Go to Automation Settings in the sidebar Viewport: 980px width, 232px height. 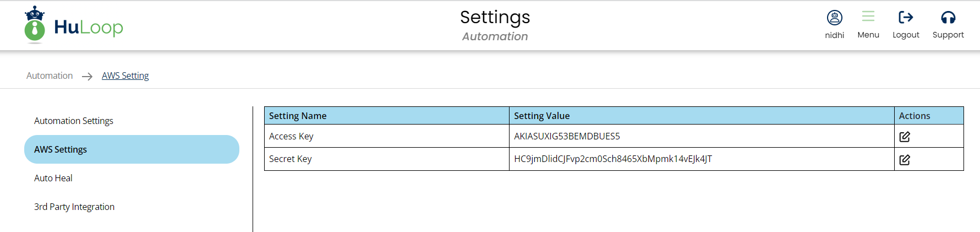[74, 121]
